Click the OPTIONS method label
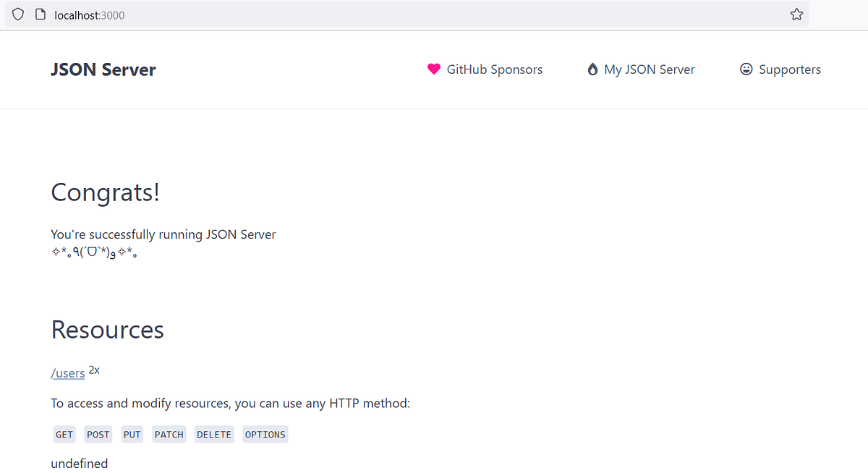The image size is (868, 473). coord(265,435)
